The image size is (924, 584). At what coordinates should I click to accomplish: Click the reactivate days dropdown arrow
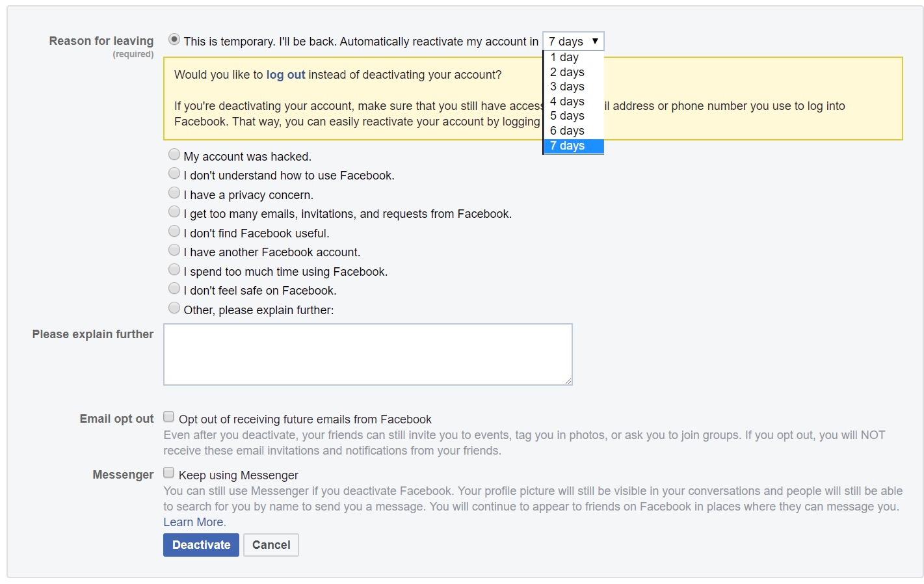click(x=594, y=41)
